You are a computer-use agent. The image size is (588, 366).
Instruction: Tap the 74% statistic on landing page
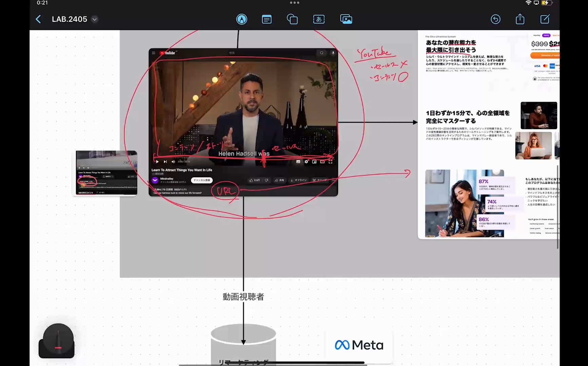(x=492, y=202)
